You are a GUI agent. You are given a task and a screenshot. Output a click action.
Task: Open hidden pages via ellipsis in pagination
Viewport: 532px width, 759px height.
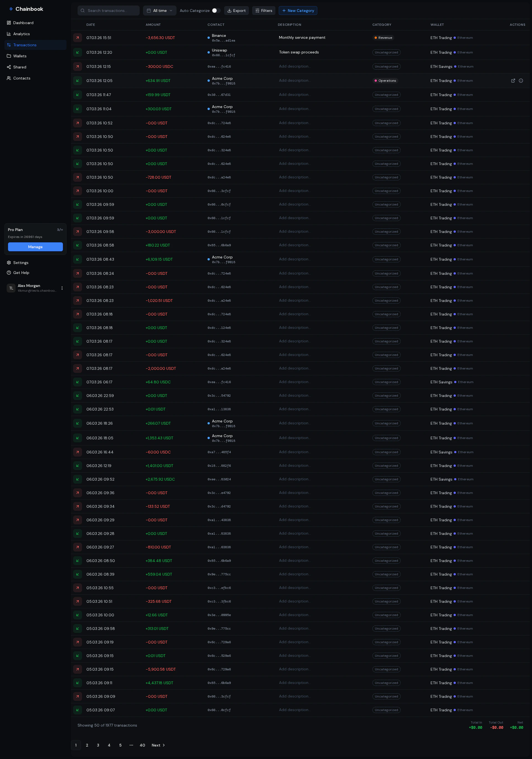point(131,745)
